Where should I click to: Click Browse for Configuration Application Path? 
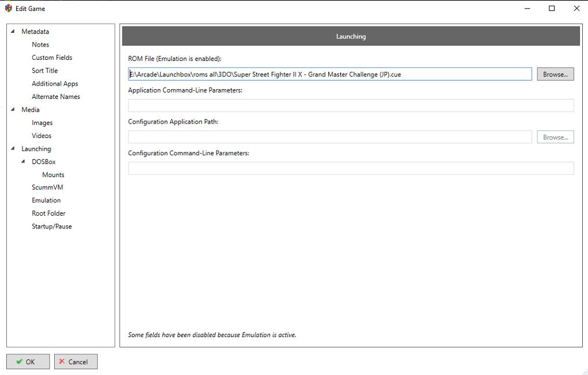point(555,137)
